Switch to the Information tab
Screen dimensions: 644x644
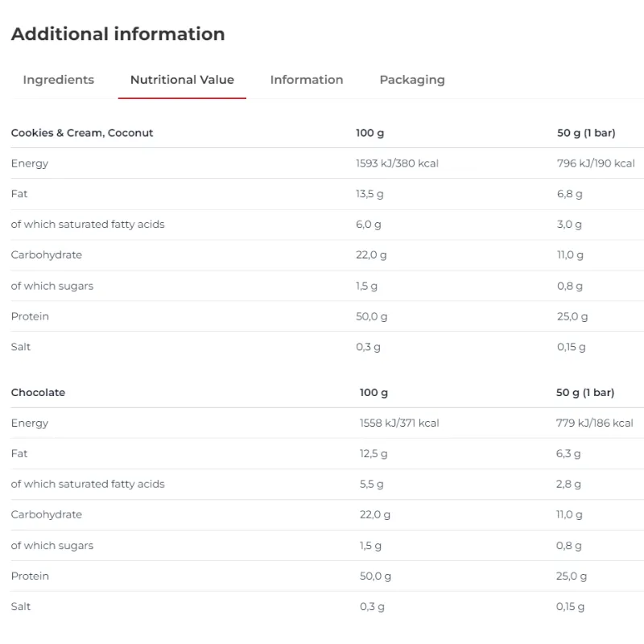click(307, 80)
